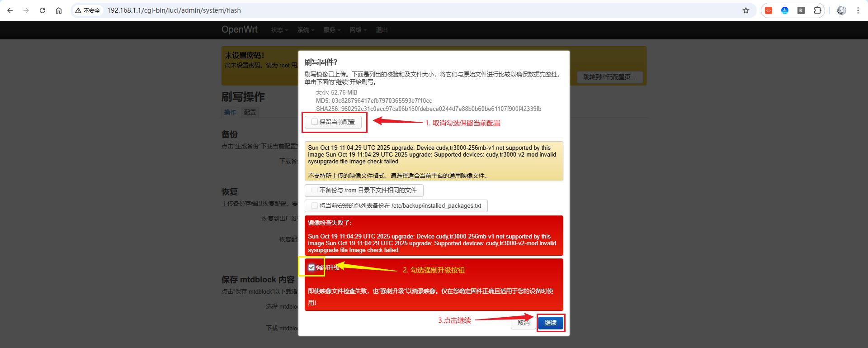Click the blue "继续" button

tap(550, 323)
